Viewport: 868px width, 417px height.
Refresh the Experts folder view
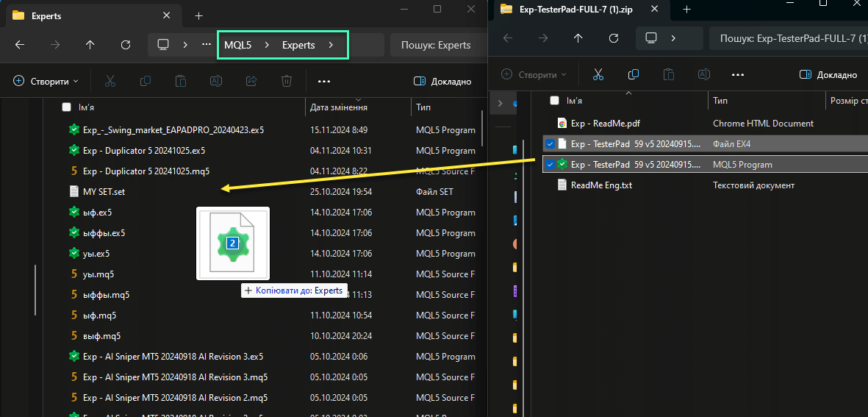pyautogui.click(x=126, y=45)
